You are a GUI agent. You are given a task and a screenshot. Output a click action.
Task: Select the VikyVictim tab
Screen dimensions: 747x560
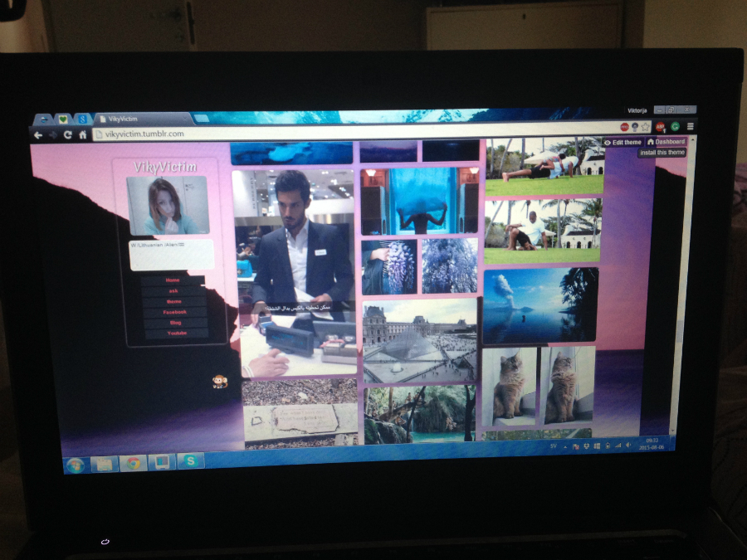pyautogui.click(x=141, y=119)
